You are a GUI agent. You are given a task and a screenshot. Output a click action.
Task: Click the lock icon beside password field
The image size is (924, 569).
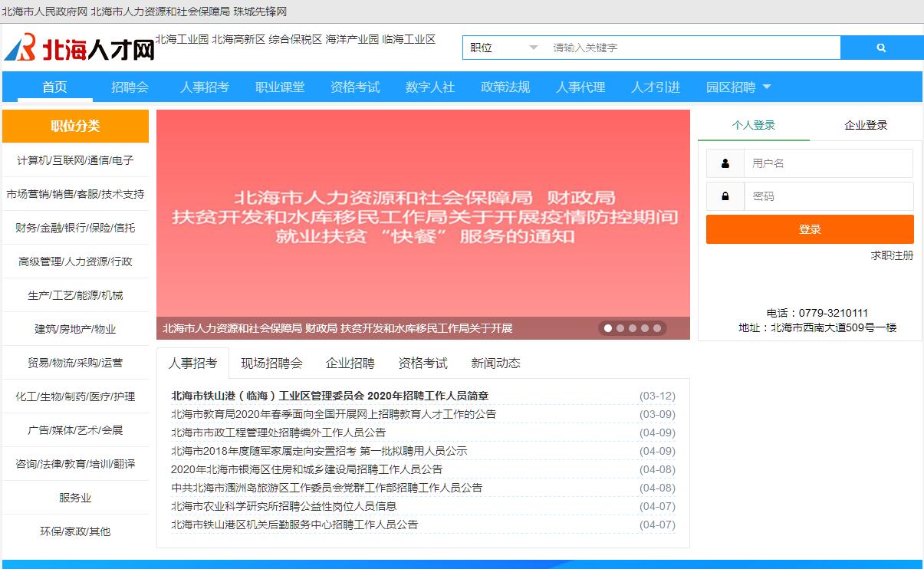tap(725, 196)
